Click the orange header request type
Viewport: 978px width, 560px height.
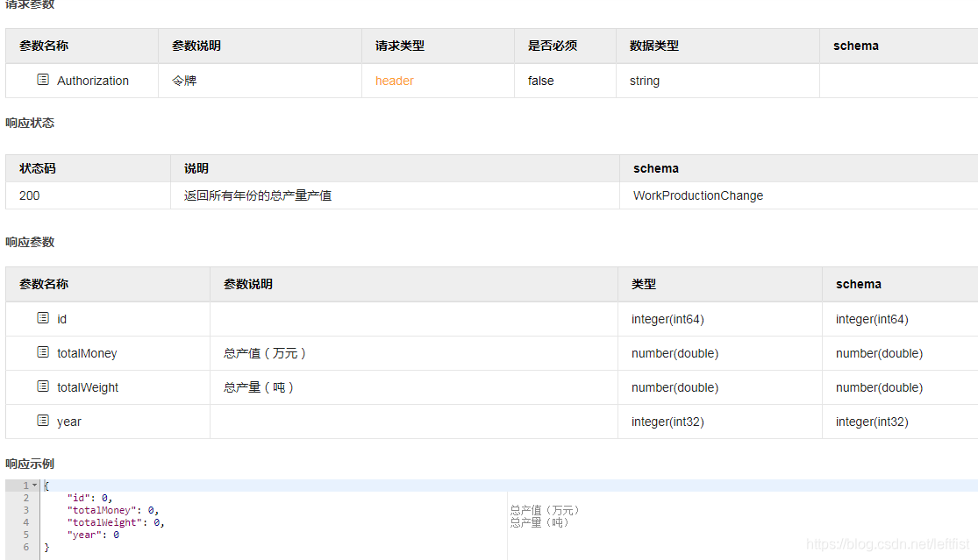394,81
